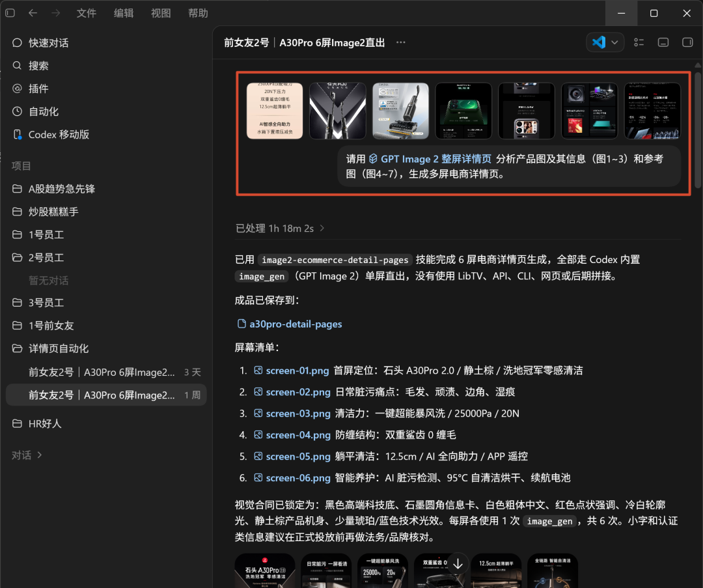Open screen-01.png file link
Screen dimensions: 703x588
(292, 371)
